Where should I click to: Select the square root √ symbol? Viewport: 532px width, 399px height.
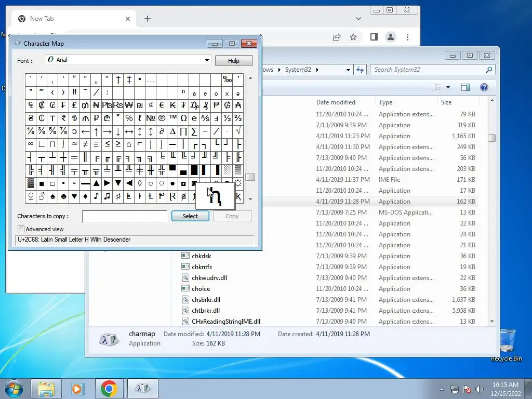[x=238, y=131]
